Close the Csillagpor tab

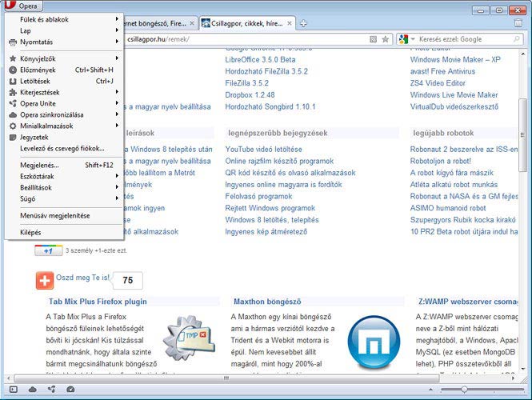click(290, 23)
